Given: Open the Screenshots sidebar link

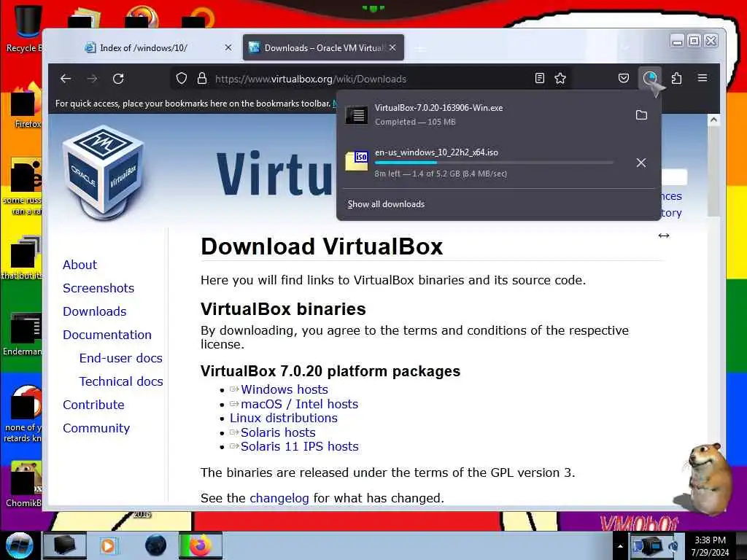Looking at the screenshot, I should 98,288.
